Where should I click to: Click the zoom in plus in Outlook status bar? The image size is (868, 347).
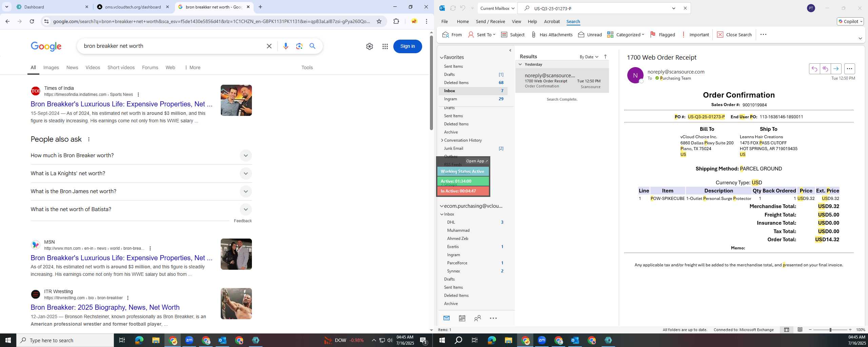(x=850, y=330)
